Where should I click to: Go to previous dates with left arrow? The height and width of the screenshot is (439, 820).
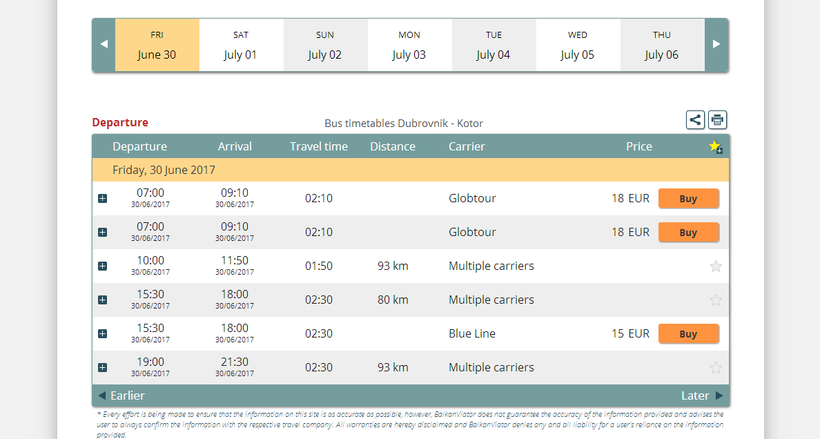104,45
